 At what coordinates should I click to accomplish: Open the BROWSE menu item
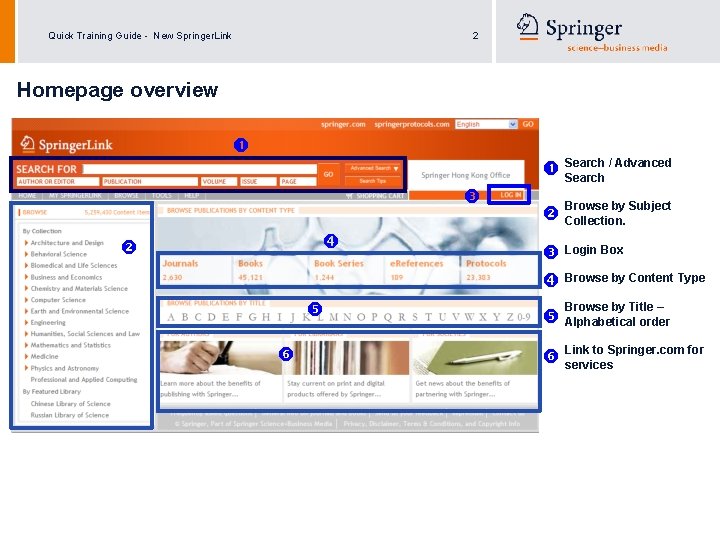click(x=126, y=196)
